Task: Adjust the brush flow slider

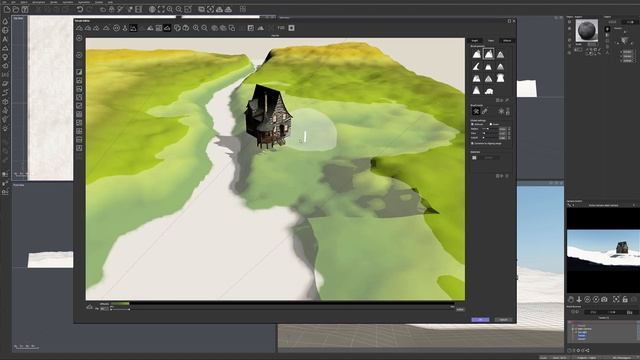Action: (490, 133)
